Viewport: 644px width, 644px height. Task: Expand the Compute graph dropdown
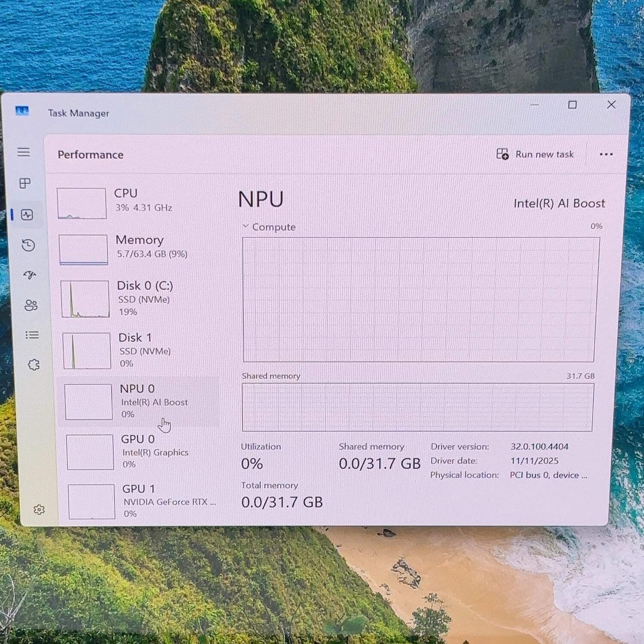(269, 227)
